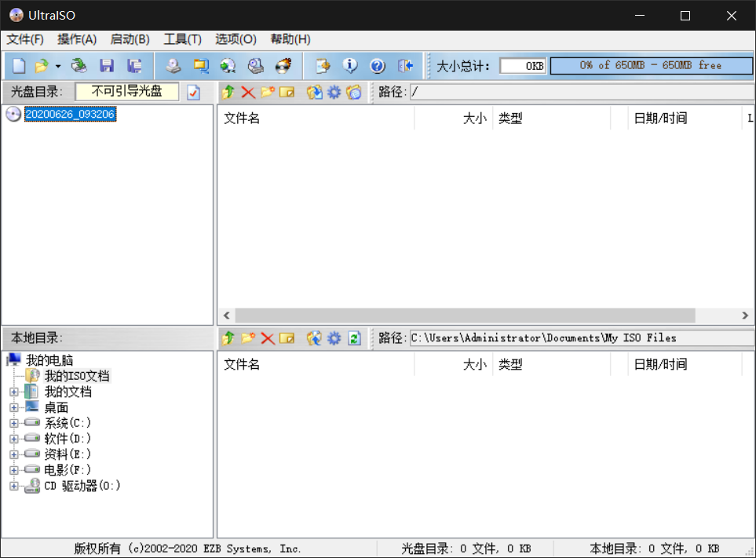This screenshot has height=558, width=756.
Task: Click the Save As multiple-floppy icon
Action: point(134,66)
